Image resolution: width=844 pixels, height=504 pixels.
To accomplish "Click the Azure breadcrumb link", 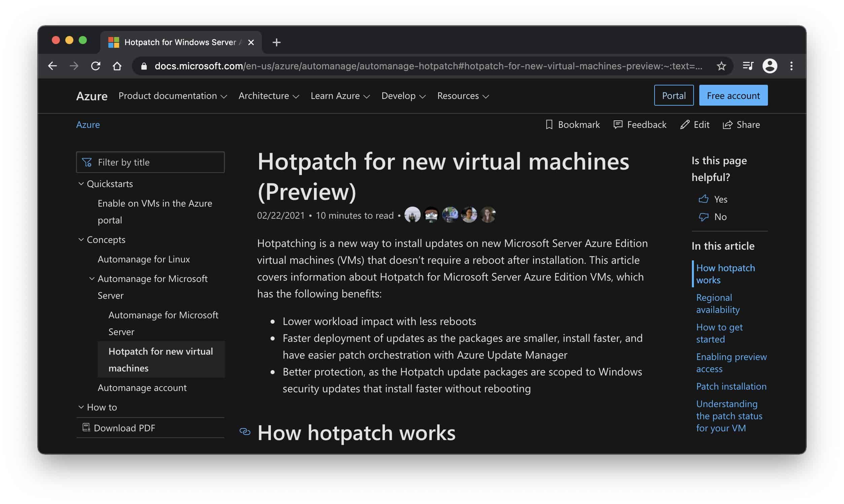I will click(x=88, y=124).
